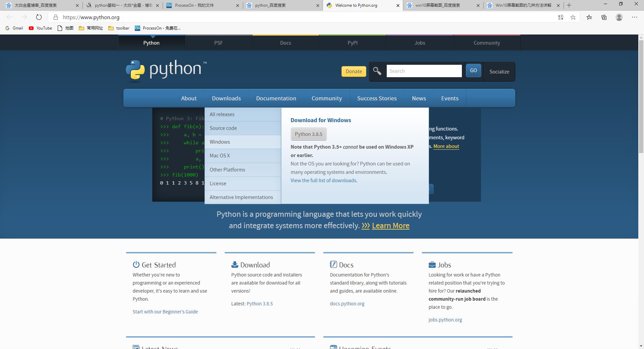Switch to the Community top tab

click(487, 43)
